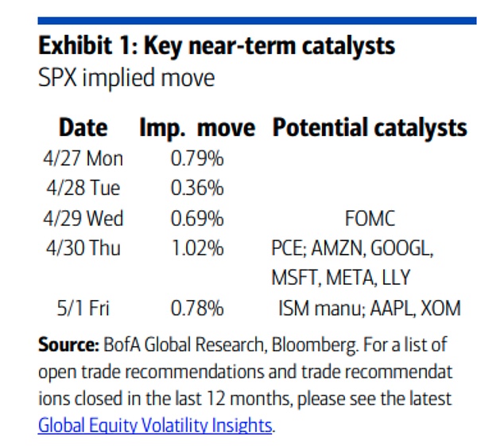Image resolution: width=477 pixels, height=448 pixels.
Task: Select the 0.69% implied move value
Action: tap(197, 218)
